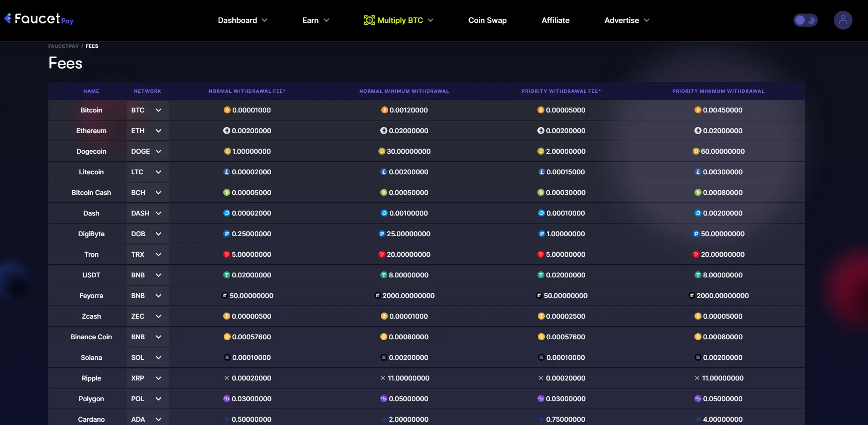Image resolution: width=868 pixels, height=425 pixels.
Task: Click the Priority Minimum Withdrawal column header
Action: 718,91
